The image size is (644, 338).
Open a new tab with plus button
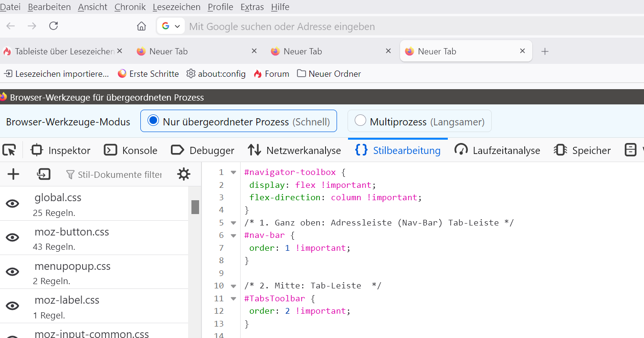(545, 51)
